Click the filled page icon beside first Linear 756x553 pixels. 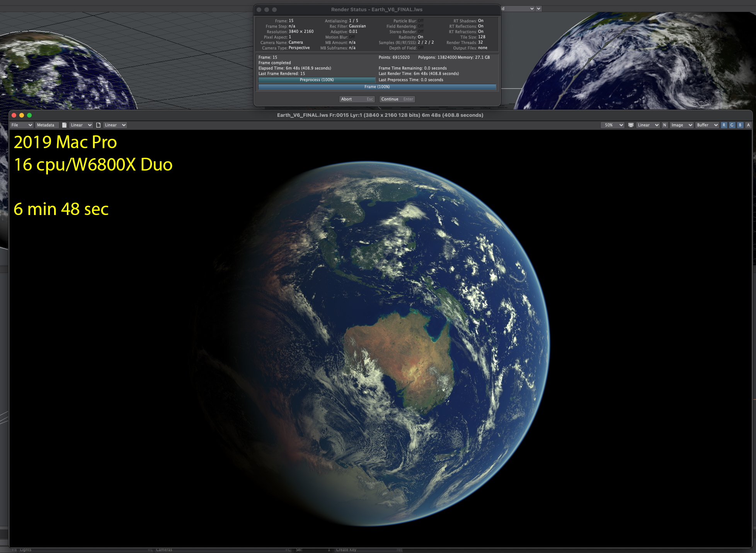[x=65, y=125]
